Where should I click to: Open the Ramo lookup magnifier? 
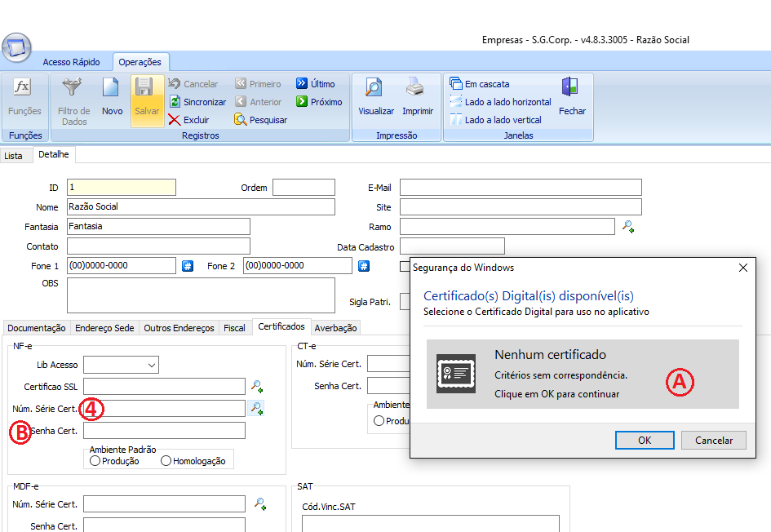[x=628, y=227]
